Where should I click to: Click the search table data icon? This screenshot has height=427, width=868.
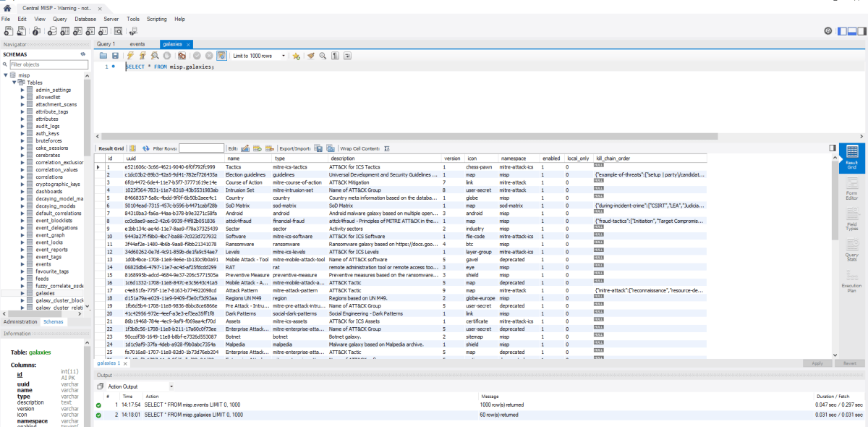click(x=119, y=31)
